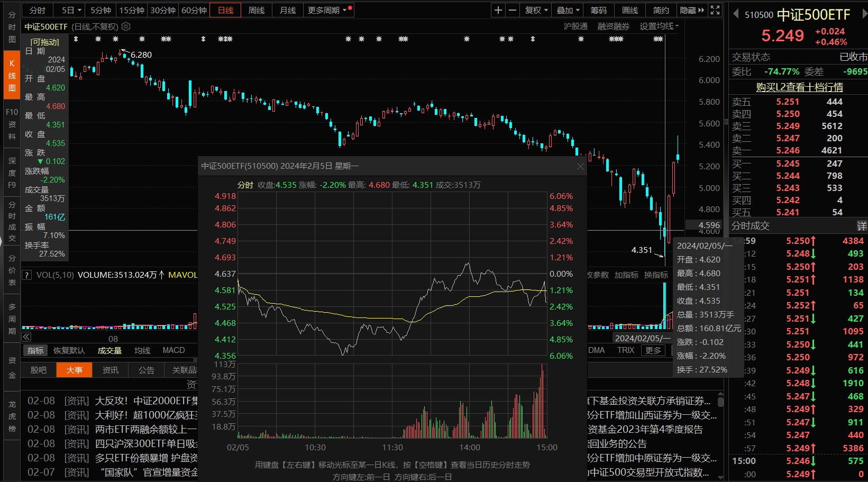868x482 pixels.
Task: Click the fullscreen expand icon in the chart toolbar
Action: click(x=715, y=10)
